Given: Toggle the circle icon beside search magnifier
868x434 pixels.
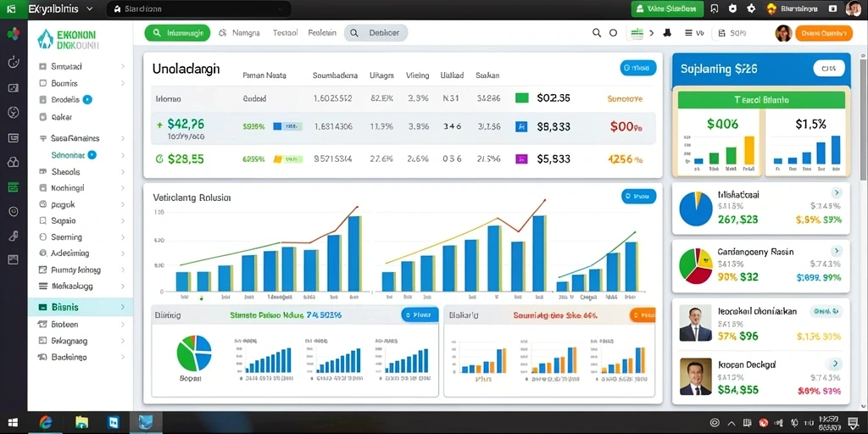Looking at the screenshot, I should point(613,33).
